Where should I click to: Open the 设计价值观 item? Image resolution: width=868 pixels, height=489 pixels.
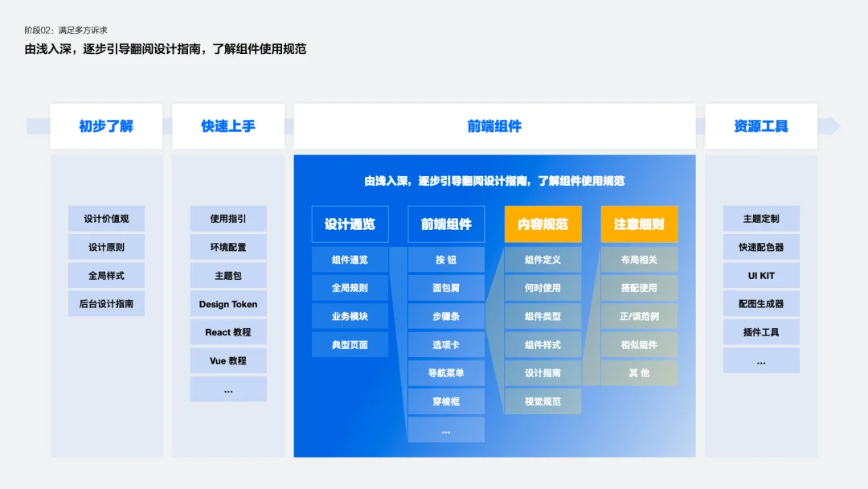point(106,219)
